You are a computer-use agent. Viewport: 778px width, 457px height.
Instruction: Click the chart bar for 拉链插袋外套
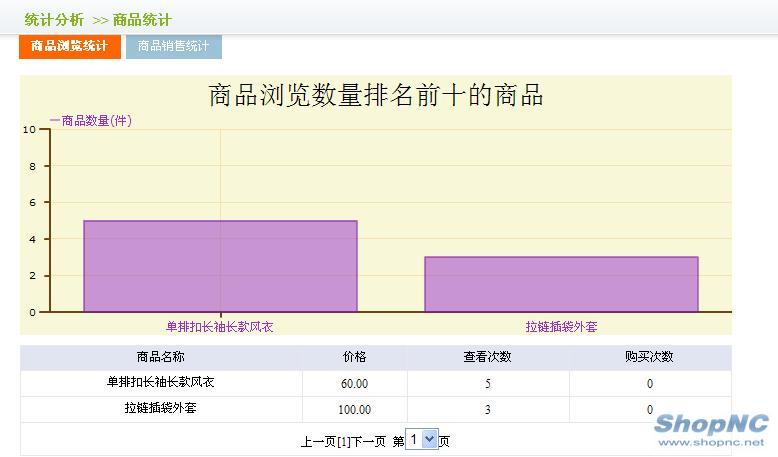click(561, 284)
